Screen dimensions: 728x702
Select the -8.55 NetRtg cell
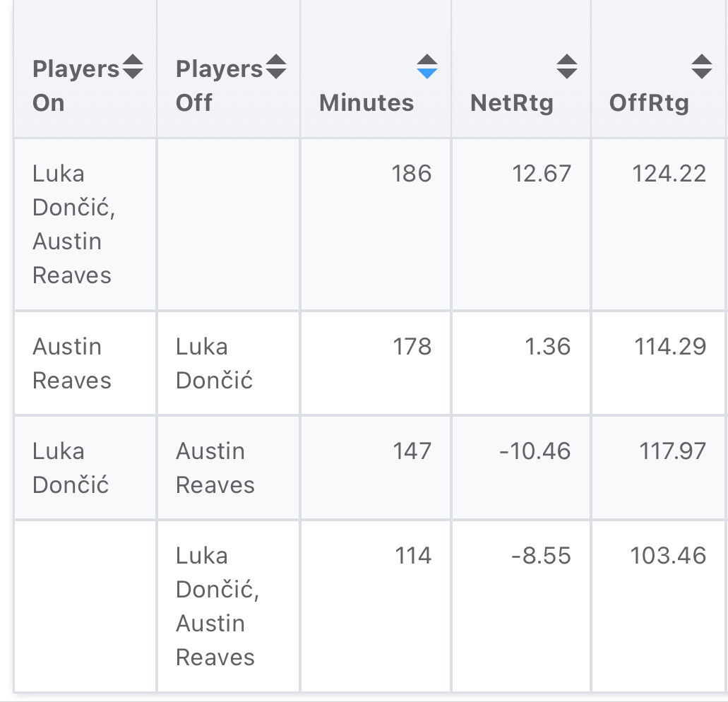[541, 556]
